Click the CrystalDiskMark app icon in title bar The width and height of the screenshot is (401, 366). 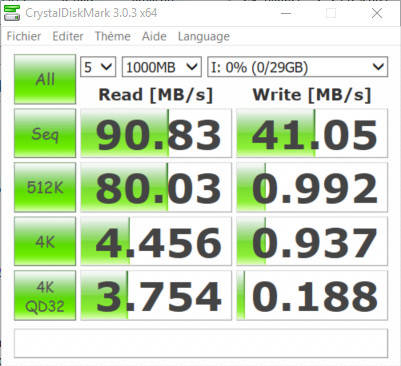(12, 13)
